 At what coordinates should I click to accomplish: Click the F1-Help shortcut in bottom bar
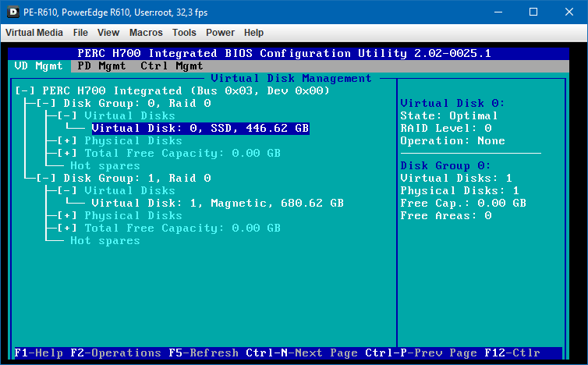pyautogui.click(x=39, y=353)
